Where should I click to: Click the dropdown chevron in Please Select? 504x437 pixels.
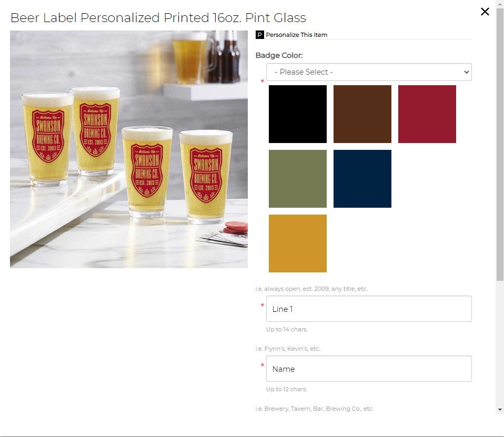[467, 72]
